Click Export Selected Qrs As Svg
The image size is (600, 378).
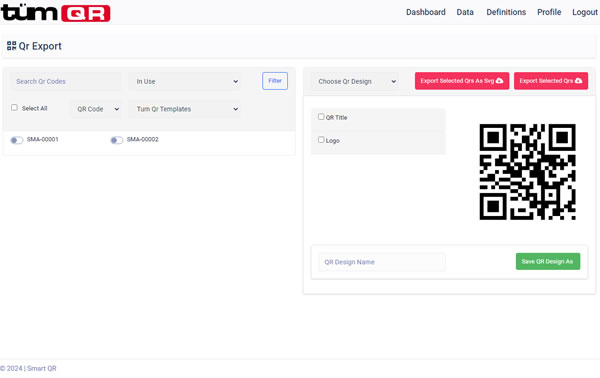coord(462,81)
